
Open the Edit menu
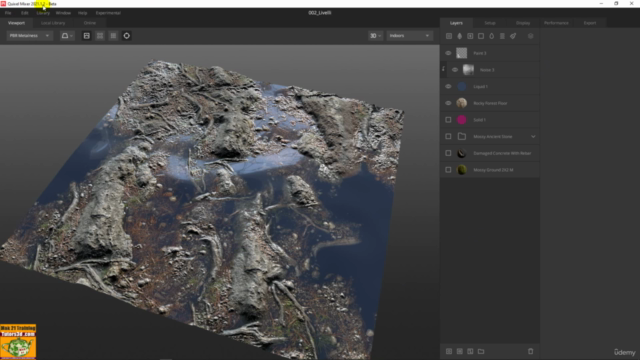click(x=24, y=13)
